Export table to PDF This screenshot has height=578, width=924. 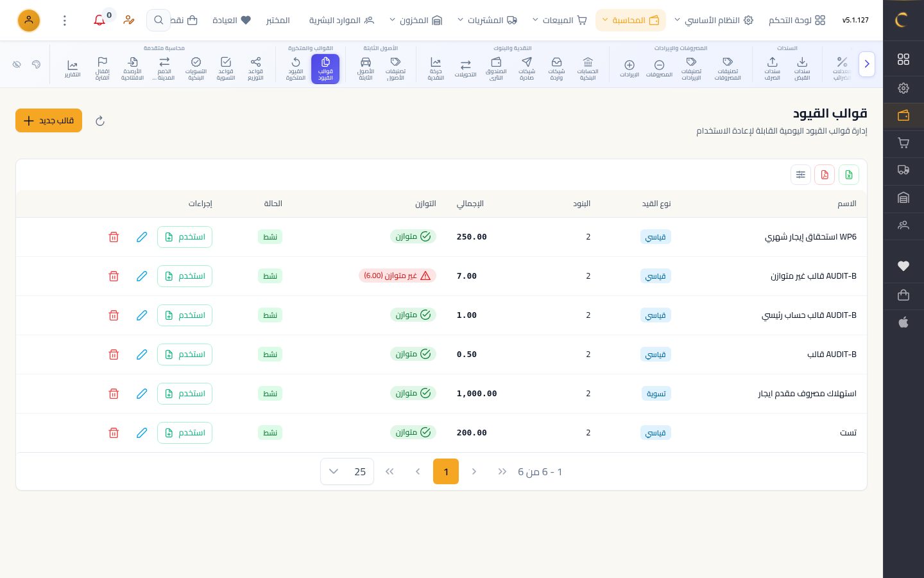[825, 175]
